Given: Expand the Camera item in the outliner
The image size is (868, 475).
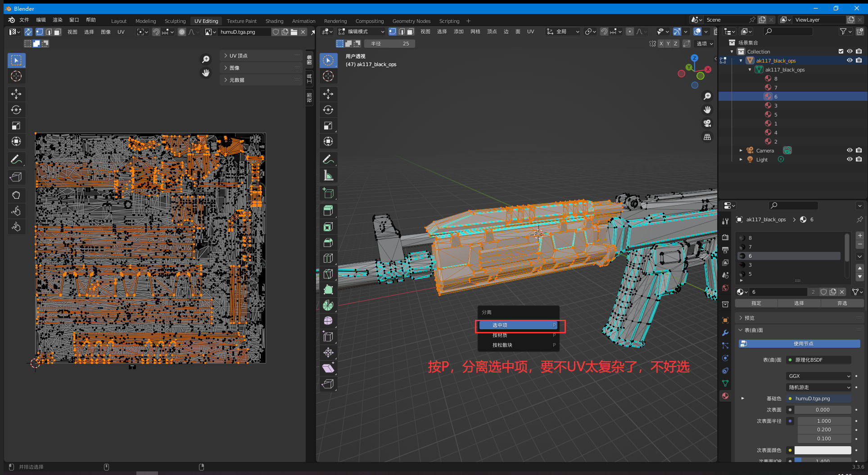Looking at the screenshot, I should [x=741, y=151].
